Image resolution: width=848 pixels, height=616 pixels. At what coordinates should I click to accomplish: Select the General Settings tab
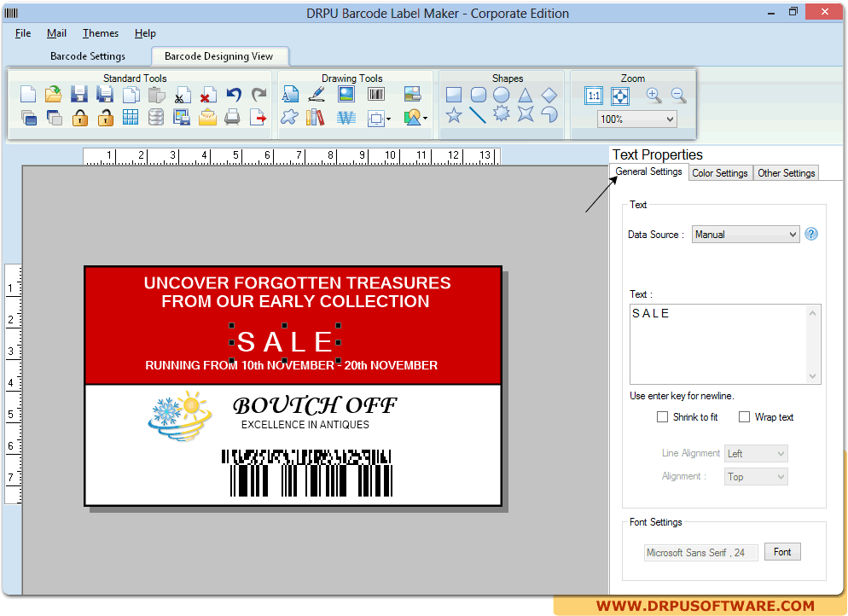648,171
